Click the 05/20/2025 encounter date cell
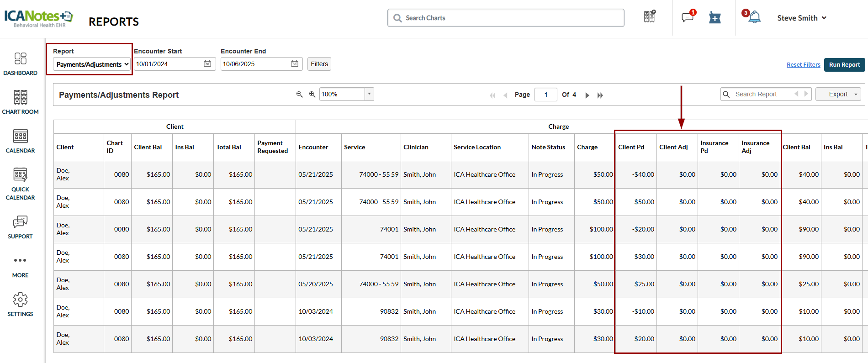The image size is (868, 363). pos(318,284)
